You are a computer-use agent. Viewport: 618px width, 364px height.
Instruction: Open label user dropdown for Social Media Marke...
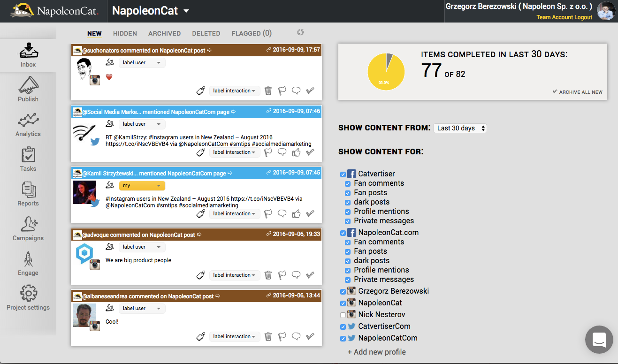pyautogui.click(x=142, y=124)
